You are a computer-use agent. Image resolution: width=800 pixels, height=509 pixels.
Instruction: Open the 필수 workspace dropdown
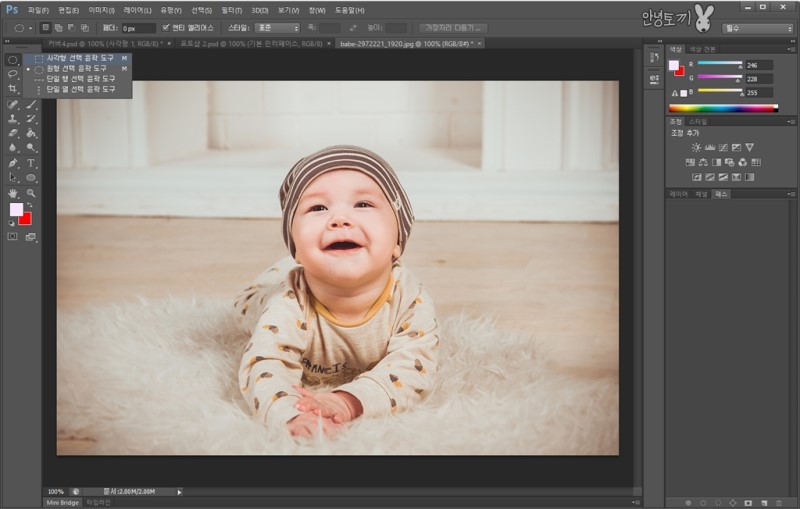(x=757, y=28)
